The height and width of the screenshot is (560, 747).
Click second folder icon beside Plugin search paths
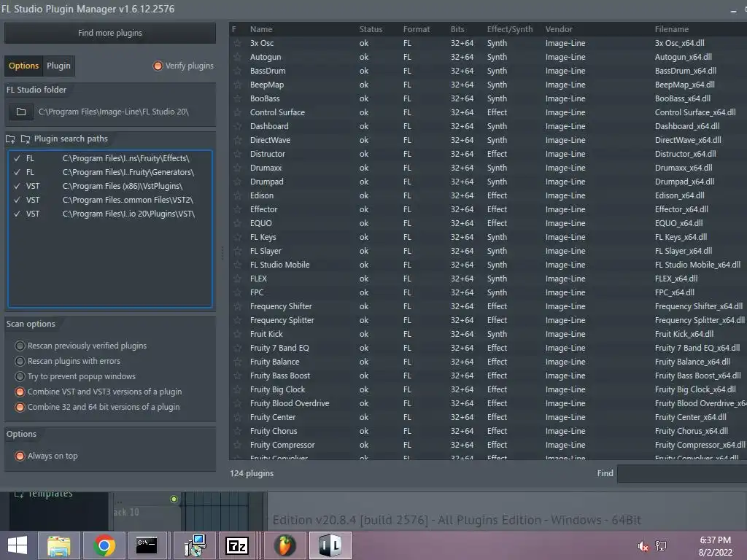26,139
